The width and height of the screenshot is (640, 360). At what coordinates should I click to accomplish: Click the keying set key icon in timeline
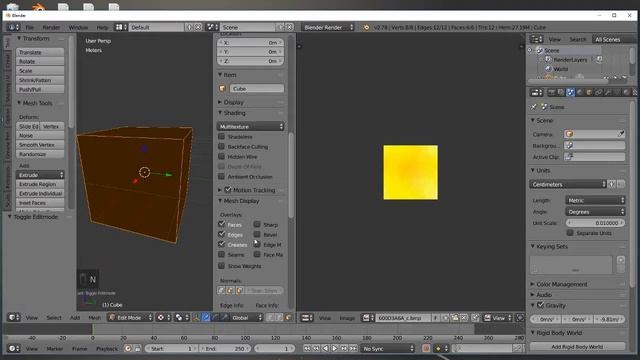pos(458,348)
